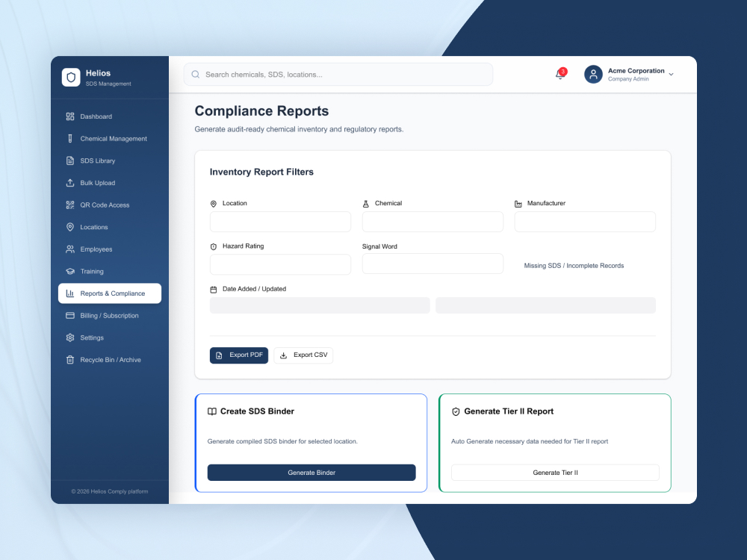Open the Location filter dropdown
The width and height of the screenshot is (747, 560).
tap(280, 222)
